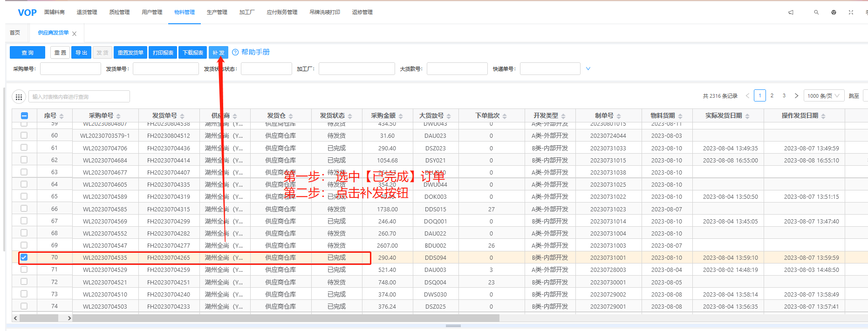
Task: Close the 供应商发货单 tab with X
Action: pyautogui.click(x=75, y=34)
